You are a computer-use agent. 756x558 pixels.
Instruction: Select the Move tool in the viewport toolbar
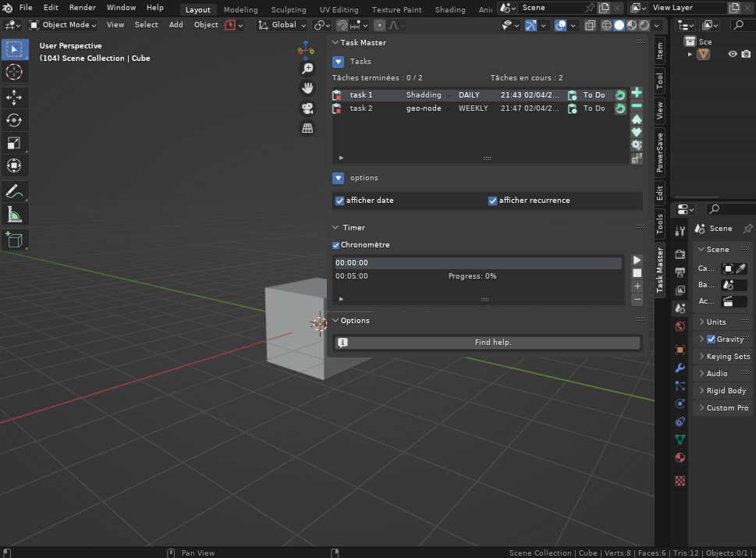[16, 97]
